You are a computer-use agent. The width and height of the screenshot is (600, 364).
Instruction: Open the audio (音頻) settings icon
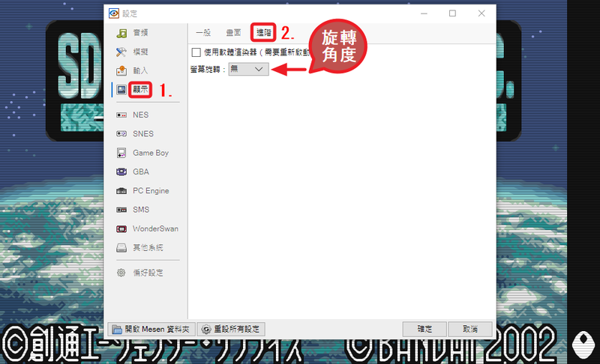tap(121, 33)
